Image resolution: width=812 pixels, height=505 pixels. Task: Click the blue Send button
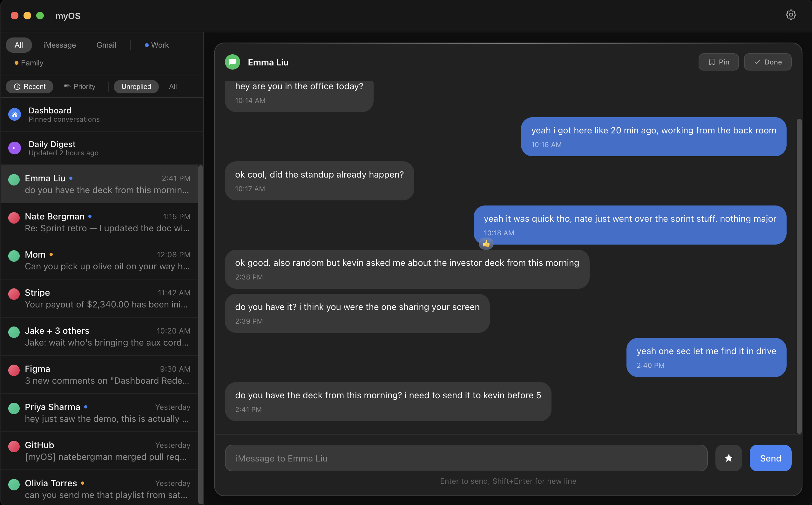click(770, 458)
